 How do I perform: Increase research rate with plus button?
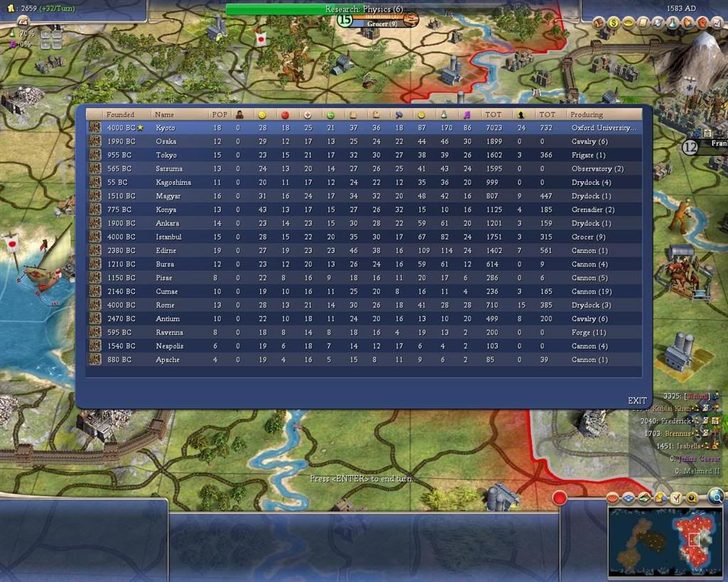coord(45,34)
